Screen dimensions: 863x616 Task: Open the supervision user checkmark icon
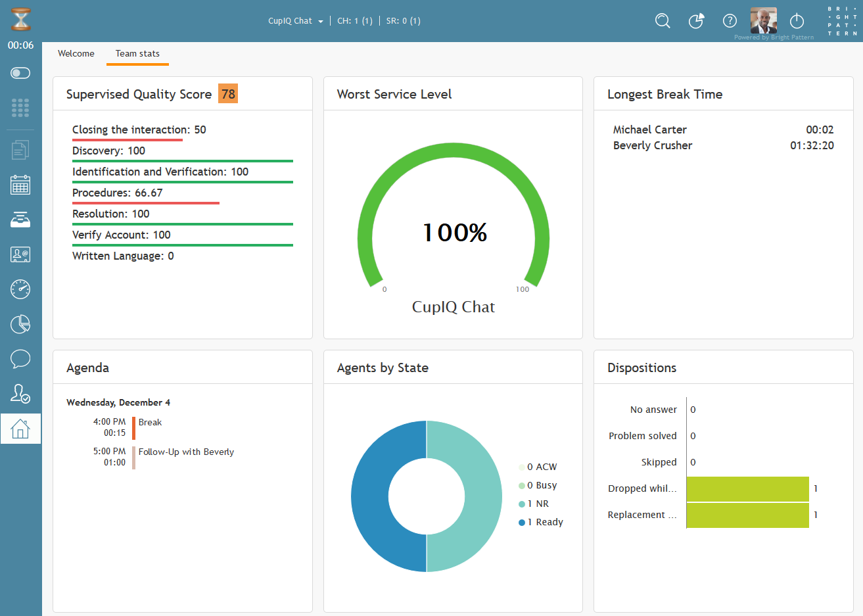[20, 394]
